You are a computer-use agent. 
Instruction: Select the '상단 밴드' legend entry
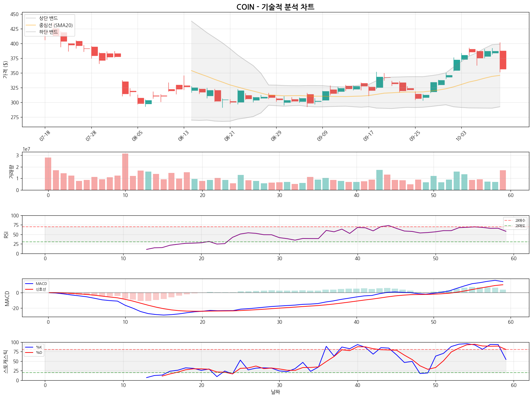[48, 18]
